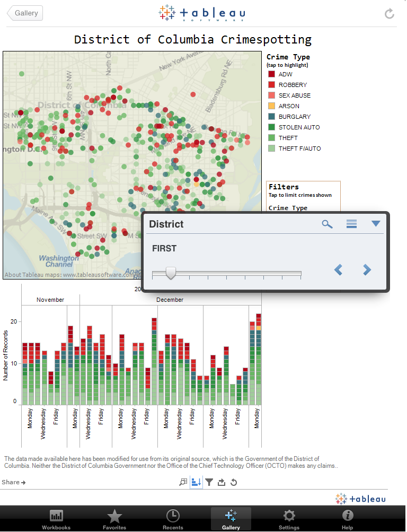Highlight BURGLARY crime type swatch

(x=271, y=117)
